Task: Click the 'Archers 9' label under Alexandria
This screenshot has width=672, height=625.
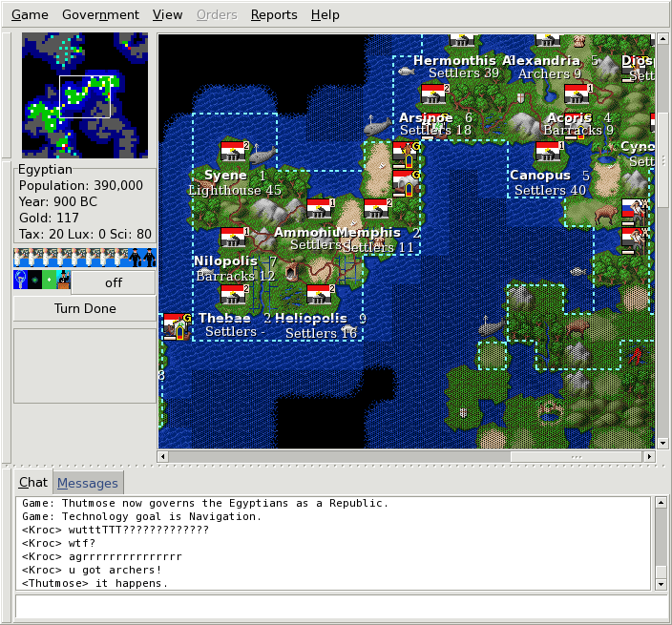Action: 550,73
